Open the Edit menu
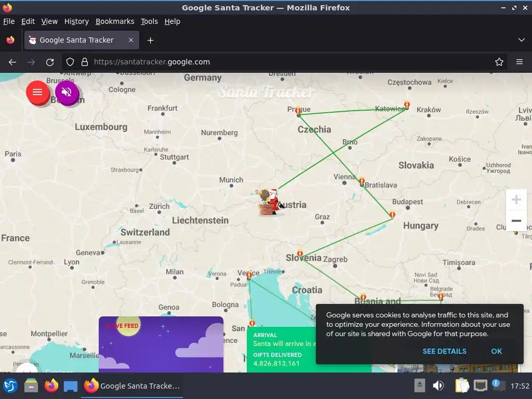Screen dimensions: 532x399 [x=28, y=21]
